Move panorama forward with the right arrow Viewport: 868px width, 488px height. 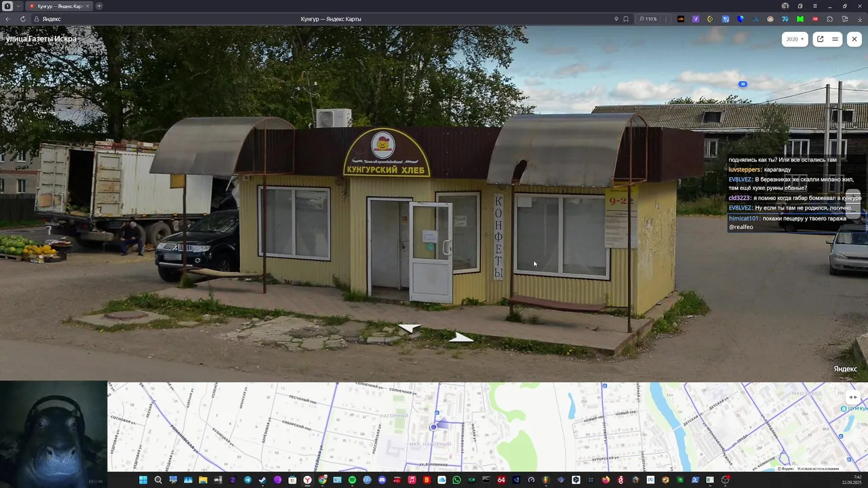(x=461, y=337)
